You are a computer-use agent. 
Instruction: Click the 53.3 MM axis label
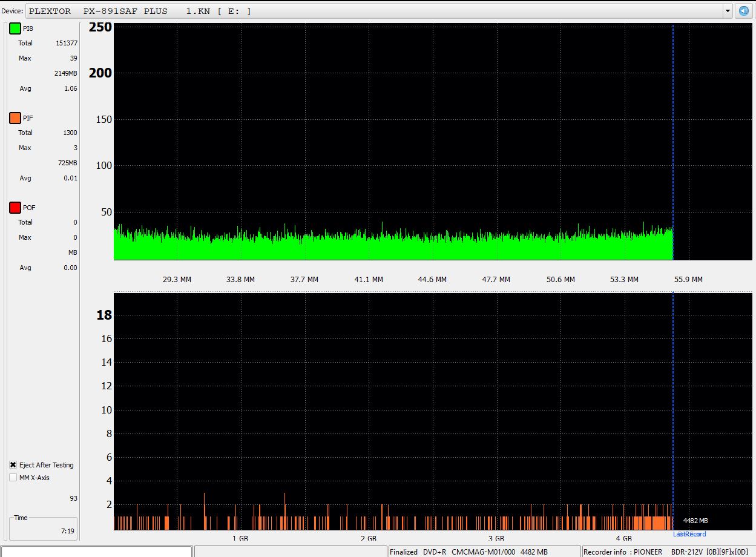click(624, 280)
